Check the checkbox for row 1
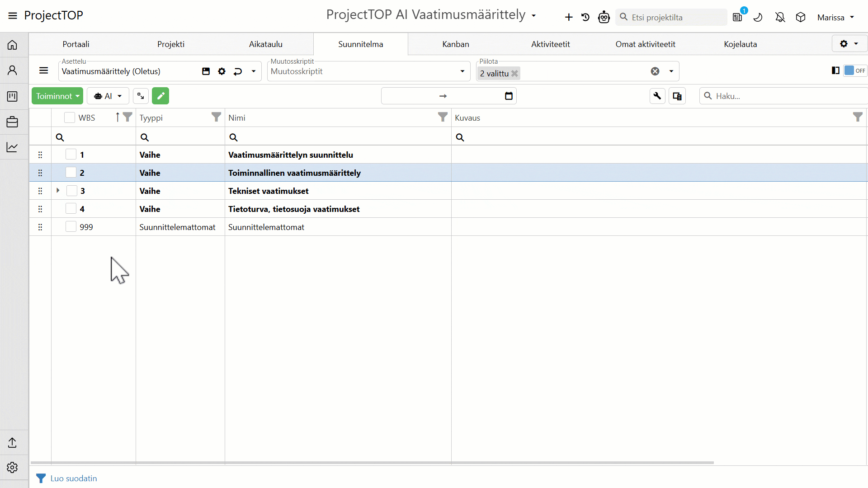 tap(71, 155)
